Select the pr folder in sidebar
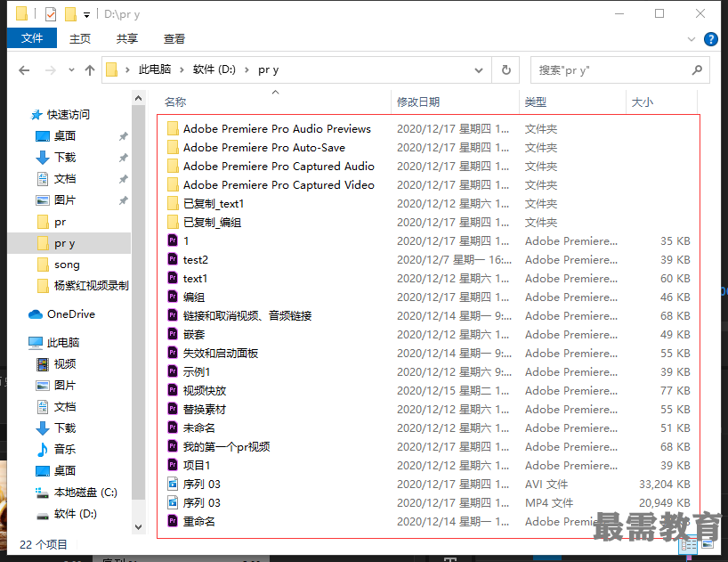This screenshot has width=728, height=562. pyautogui.click(x=60, y=222)
